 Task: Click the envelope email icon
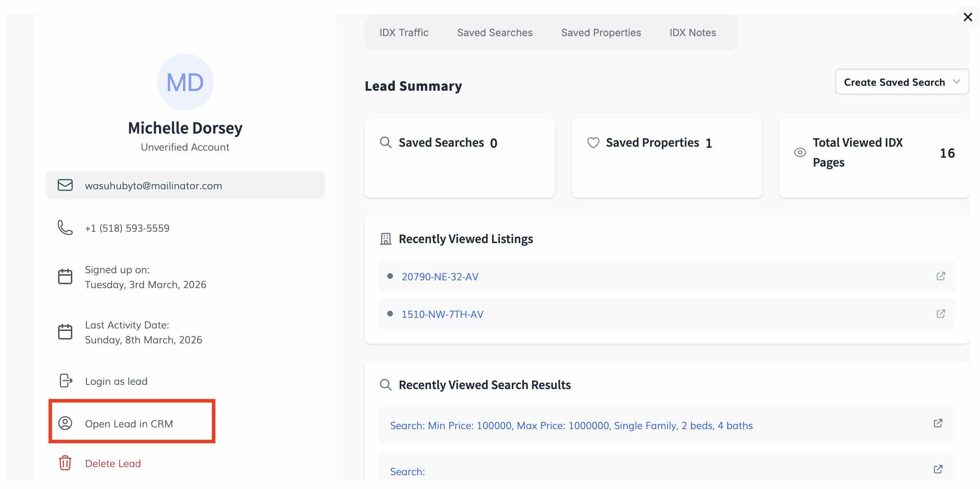pyautogui.click(x=65, y=185)
